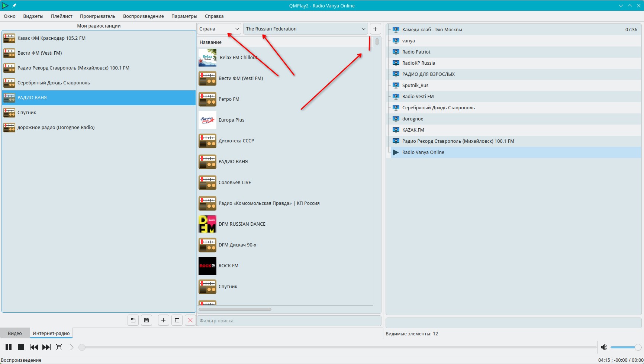Click the play indicator beside Radio Vanya Online
This screenshot has width=644, height=364.
pyautogui.click(x=396, y=152)
